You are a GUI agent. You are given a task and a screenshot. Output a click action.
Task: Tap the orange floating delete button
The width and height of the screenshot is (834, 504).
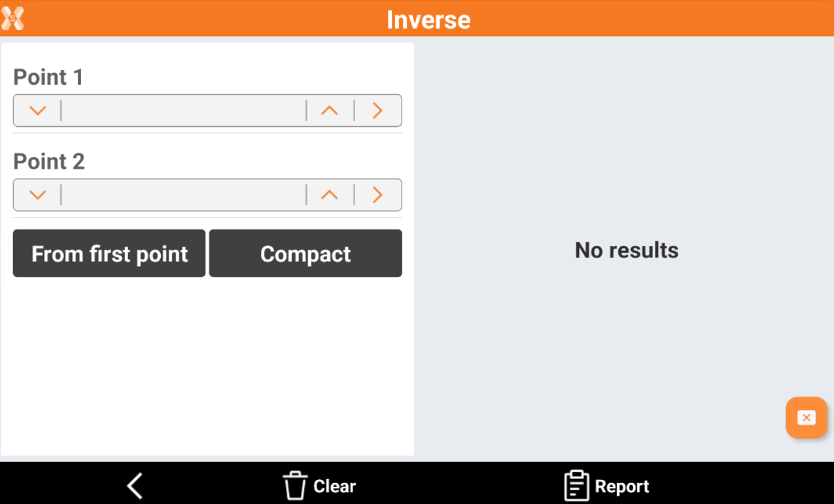(x=806, y=418)
